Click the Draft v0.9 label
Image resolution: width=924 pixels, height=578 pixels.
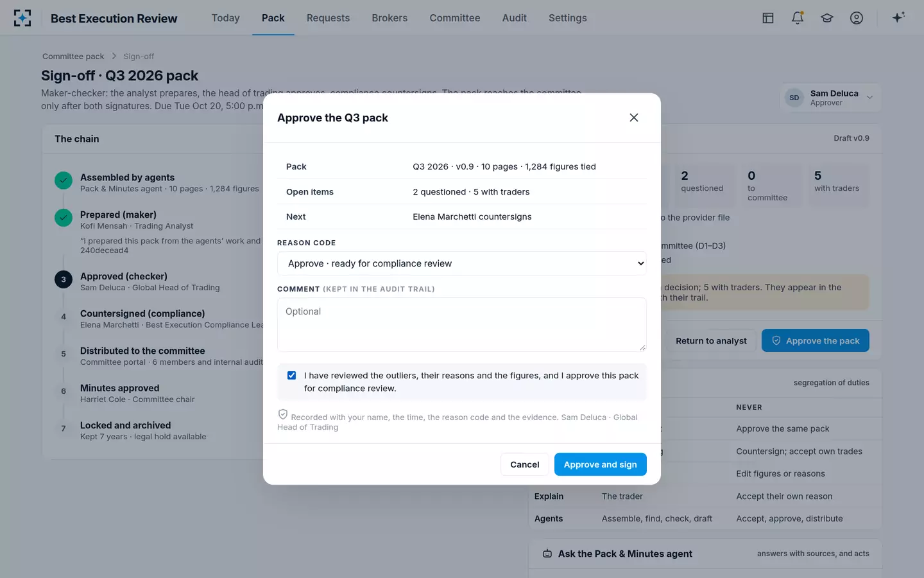[851, 138]
